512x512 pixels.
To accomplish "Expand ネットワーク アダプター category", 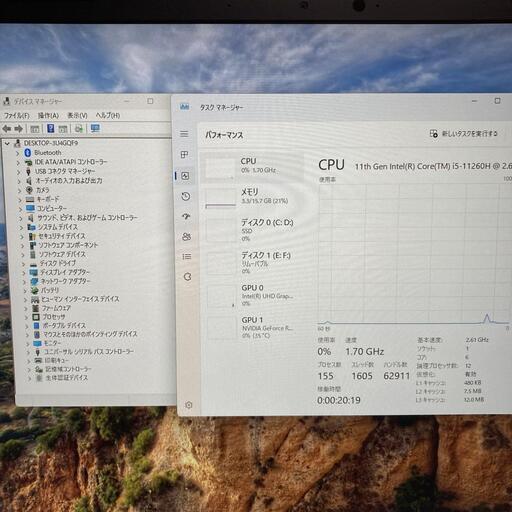I will point(24,282).
